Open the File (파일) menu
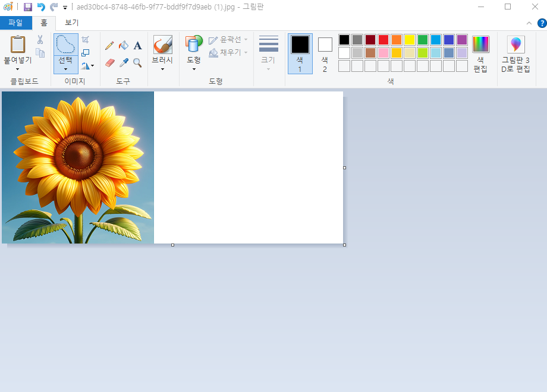This screenshot has height=392, width=547. tap(15, 23)
